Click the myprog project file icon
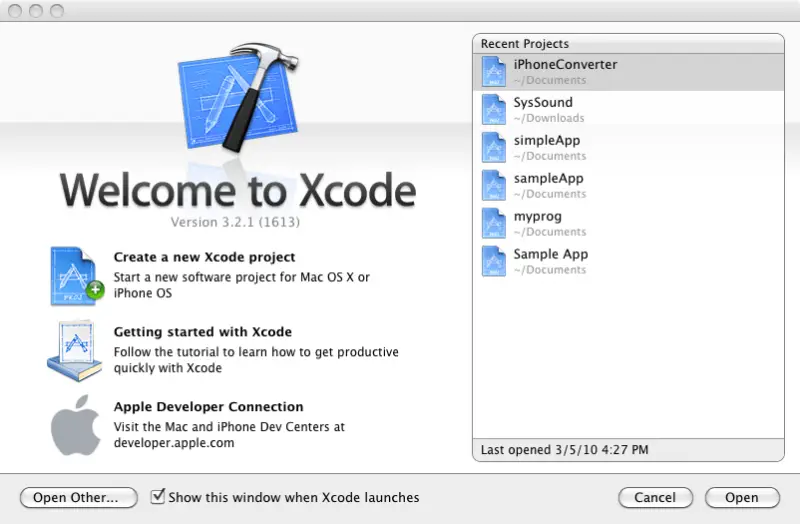The width and height of the screenshot is (800, 524). pyautogui.click(x=495, y=223)
